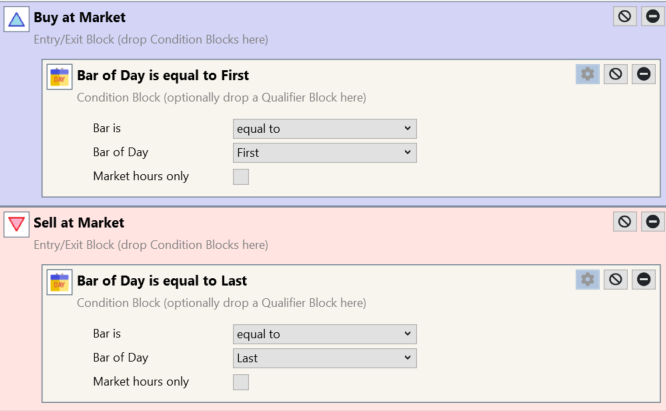
Task: Remove the Bar of Day First condition
Action: pos(643,74)
